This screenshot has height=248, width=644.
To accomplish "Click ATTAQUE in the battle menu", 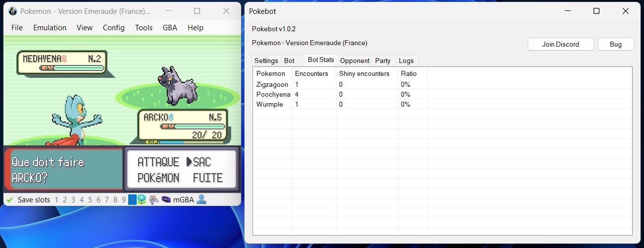I will pyautogui.click(x=158, y=162).
